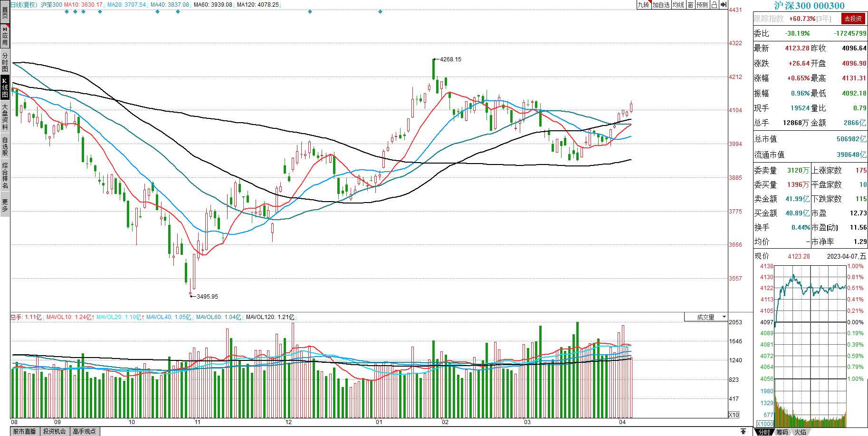Click the scroll-to-top arrow icon at bottom
This screenshot has height=436, width=868.
(x=743, y=431)
